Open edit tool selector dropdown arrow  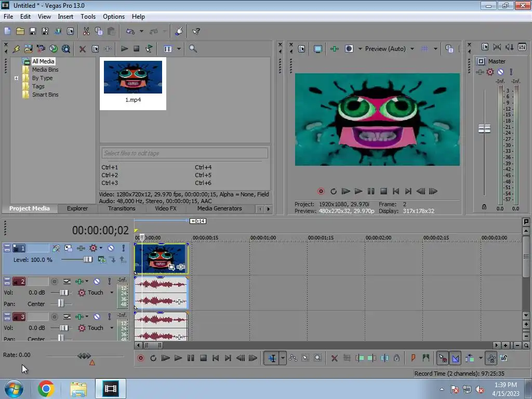[x=283, y=358]
